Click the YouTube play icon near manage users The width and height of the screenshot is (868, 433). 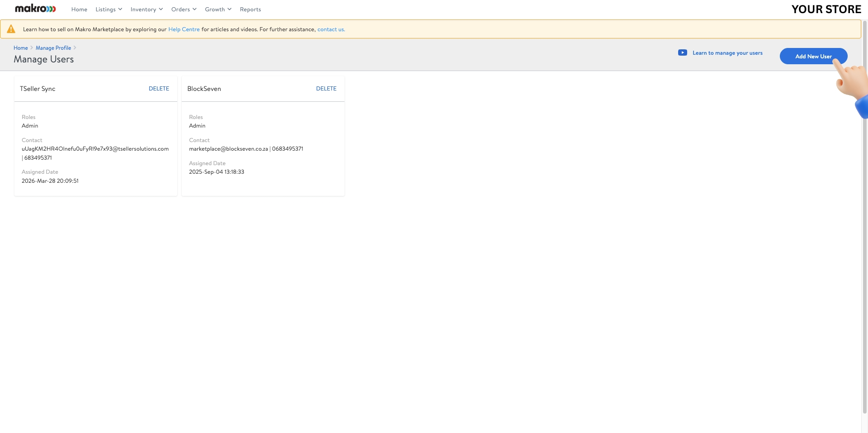[x=682, y=52]
